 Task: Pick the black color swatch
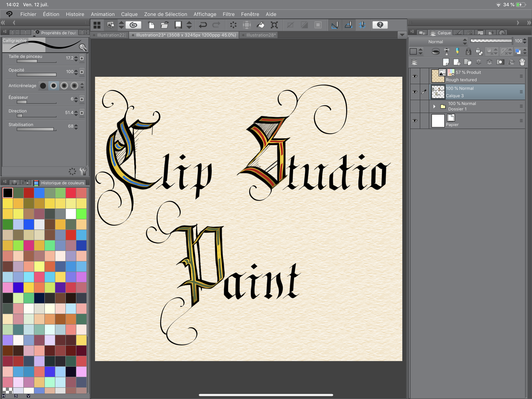click(8, 193)
